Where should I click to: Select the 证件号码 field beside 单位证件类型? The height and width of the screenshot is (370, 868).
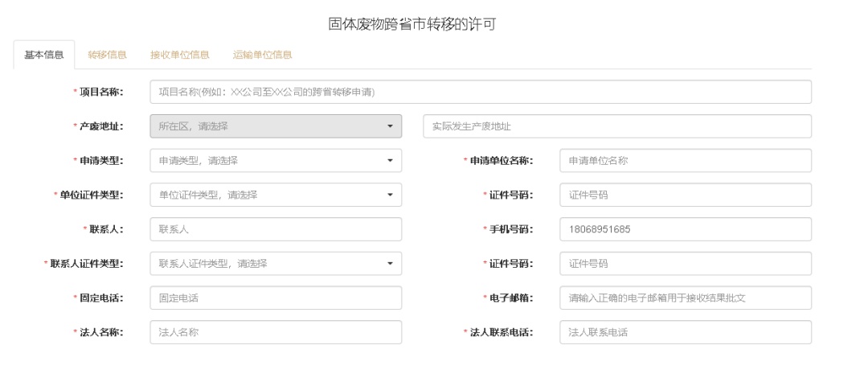pyautogui.click(x=686, y=195)
